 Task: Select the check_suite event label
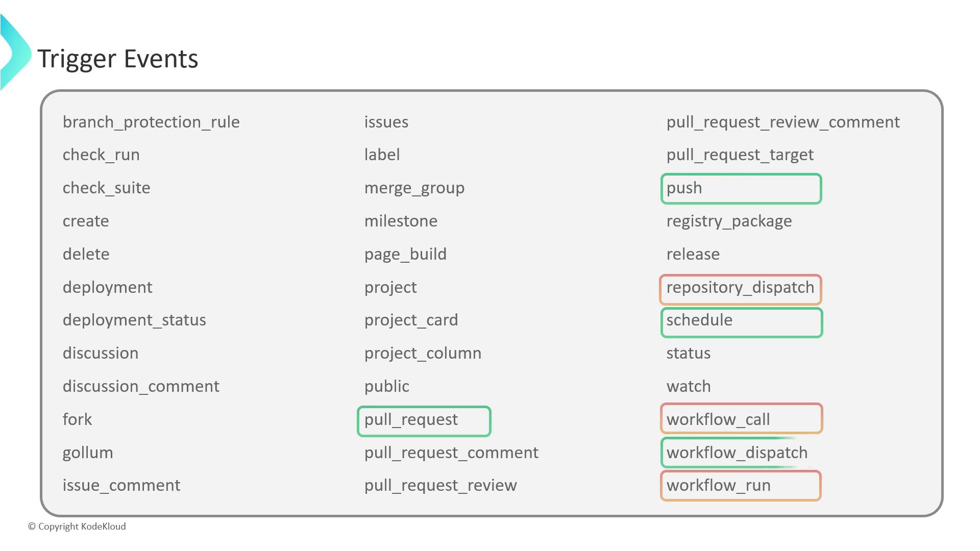106,188
